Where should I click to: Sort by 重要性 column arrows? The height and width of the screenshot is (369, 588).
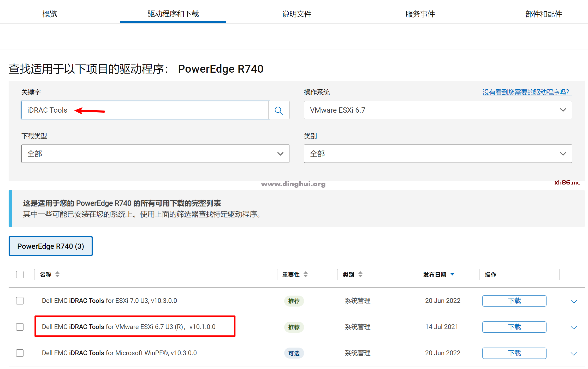click(306, 274)
